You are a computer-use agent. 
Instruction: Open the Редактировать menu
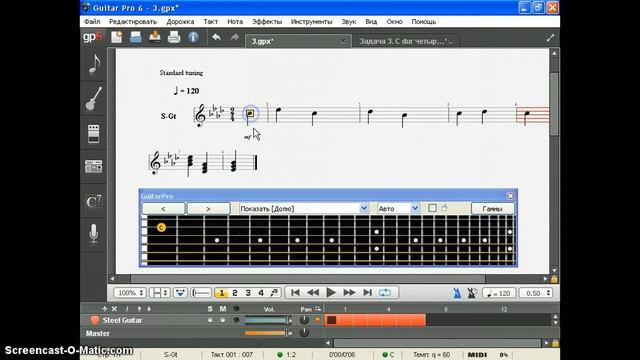click(x=133, y=22)
